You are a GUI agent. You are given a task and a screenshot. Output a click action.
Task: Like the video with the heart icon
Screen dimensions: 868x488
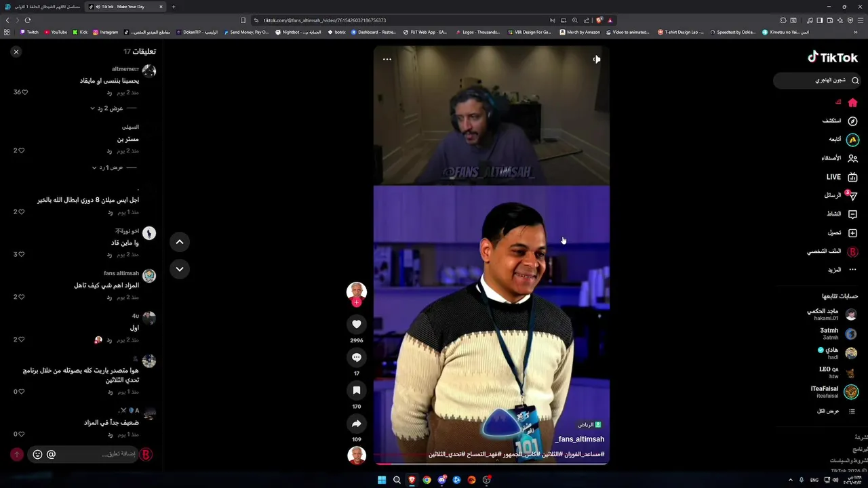click(357, 324)
